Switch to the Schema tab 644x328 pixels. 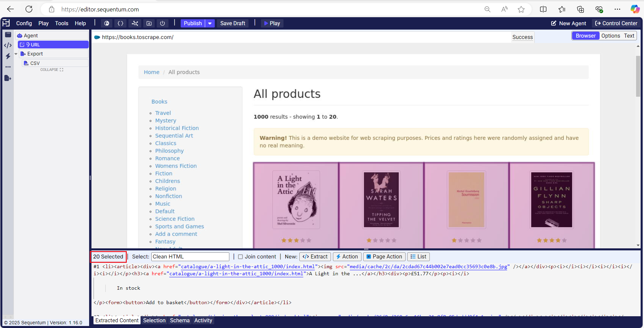[180, 321]
